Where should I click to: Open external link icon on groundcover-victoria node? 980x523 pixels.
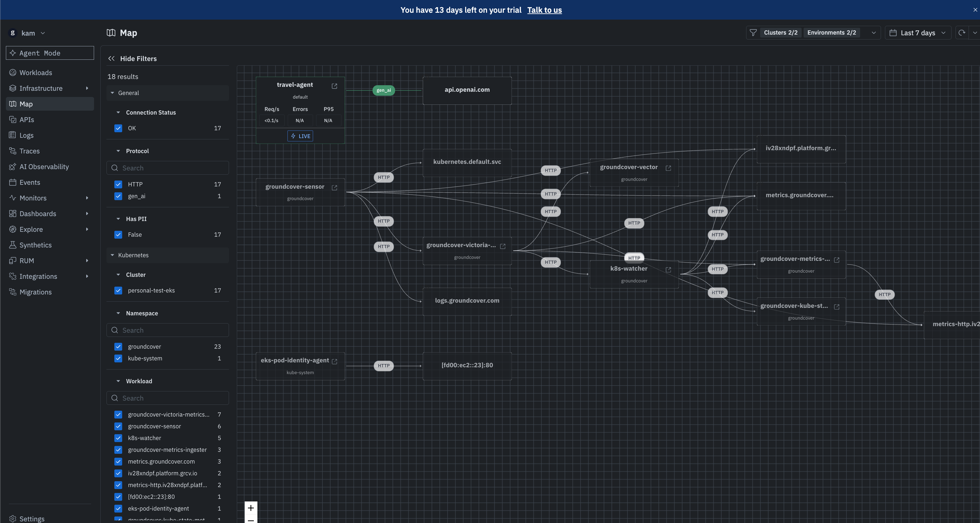(502, 246)
